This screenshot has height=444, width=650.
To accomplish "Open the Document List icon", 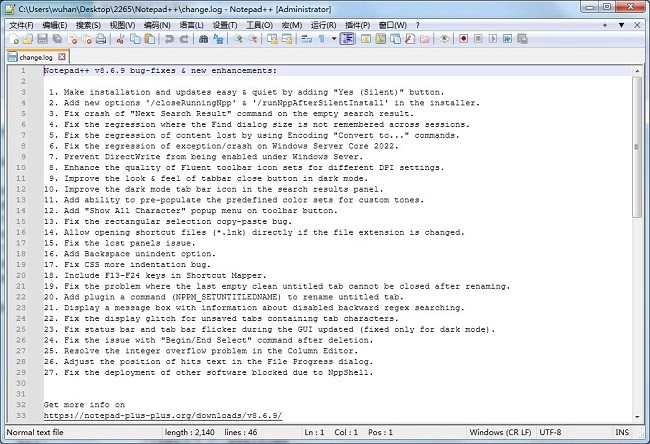I will coord(395,39).
